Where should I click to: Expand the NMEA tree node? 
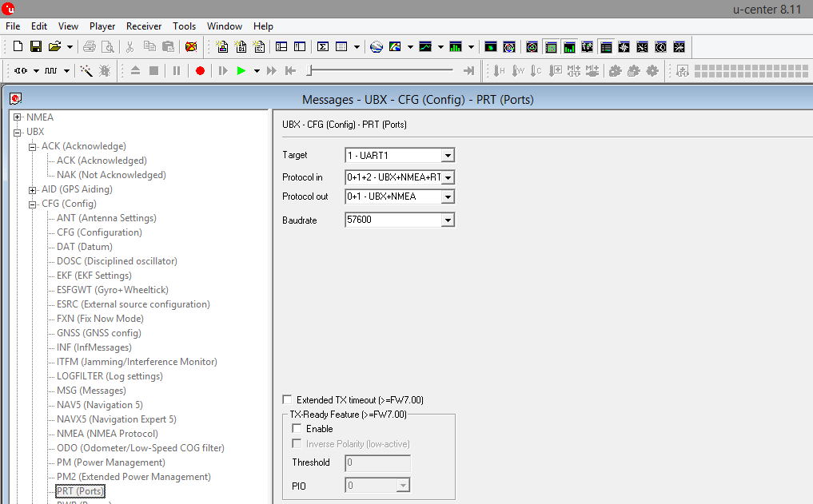[18, 117]
